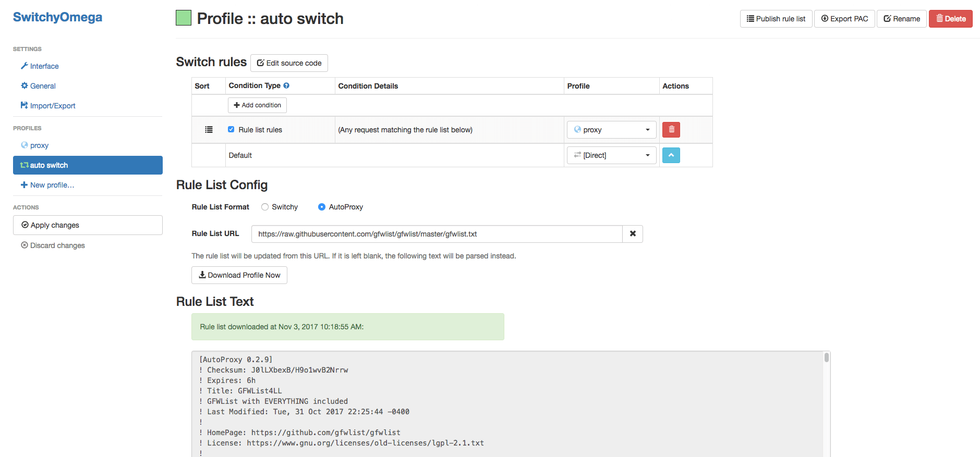Click the blue up-arrow button in Default row
Image resolution: width=980 pixels, height=457 pixels.
(671, 155)
